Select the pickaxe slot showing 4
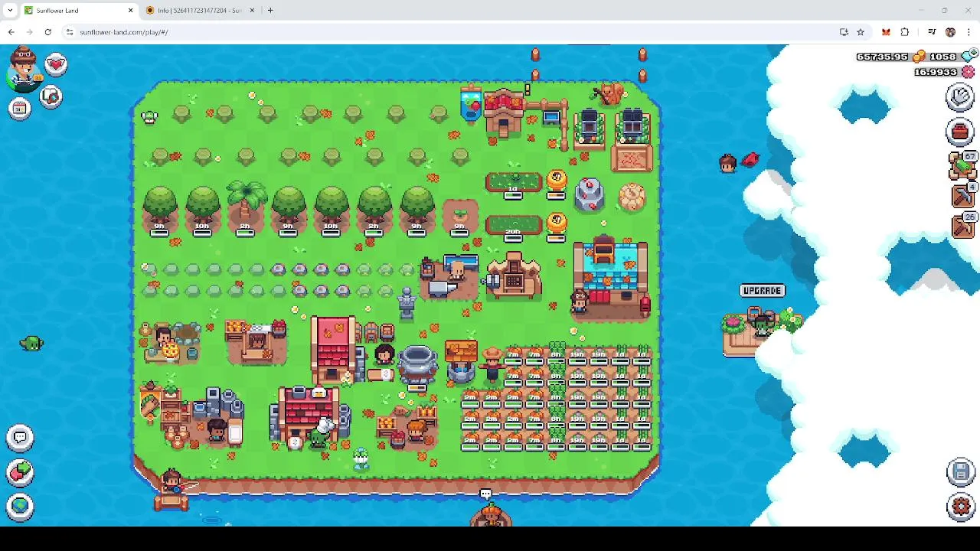Screen dimensions: 980x551 point(962,196)
